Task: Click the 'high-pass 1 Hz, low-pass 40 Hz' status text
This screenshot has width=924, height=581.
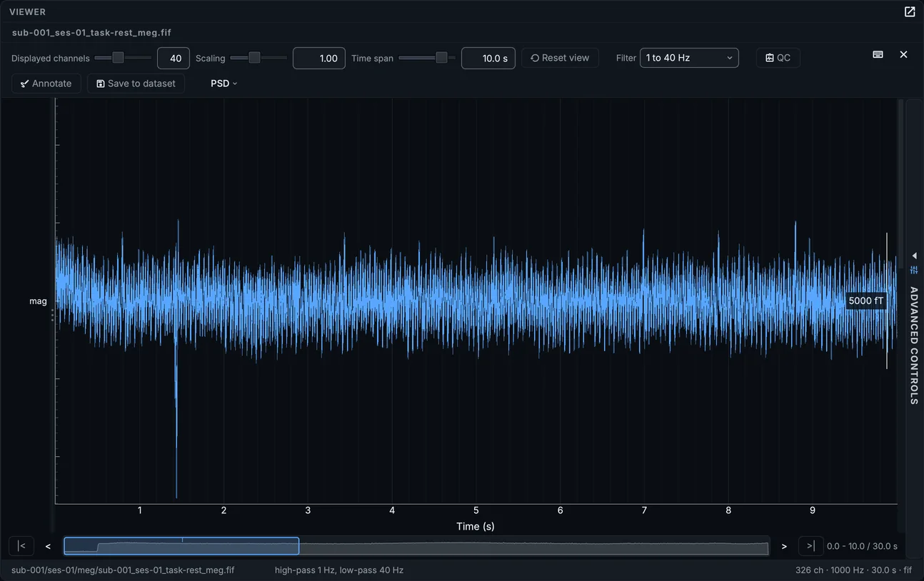Action: pos(339,570)
